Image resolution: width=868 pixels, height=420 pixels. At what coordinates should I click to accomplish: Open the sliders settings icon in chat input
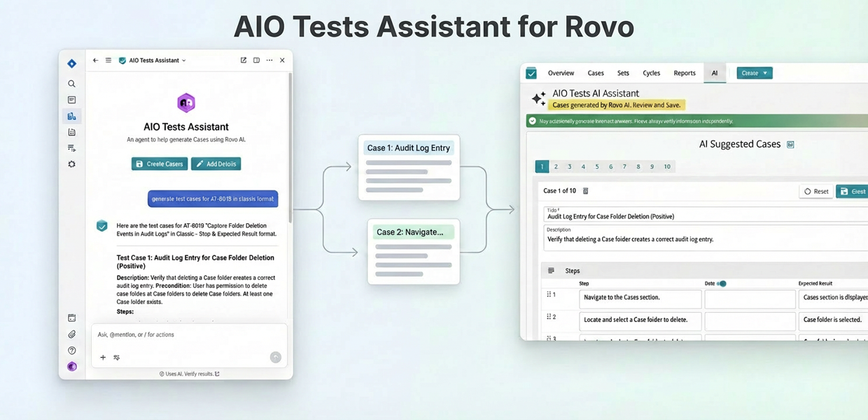coord(117,358)
